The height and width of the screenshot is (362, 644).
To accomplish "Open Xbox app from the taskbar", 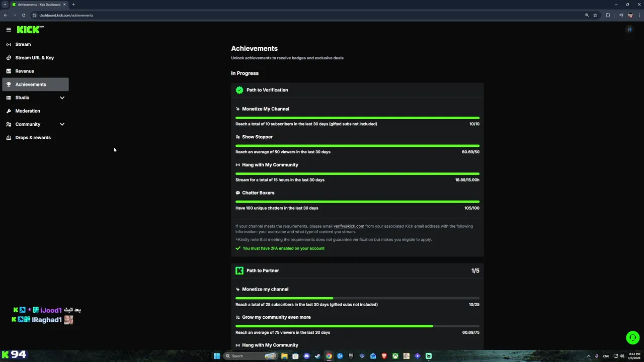I will click(395, 356).
